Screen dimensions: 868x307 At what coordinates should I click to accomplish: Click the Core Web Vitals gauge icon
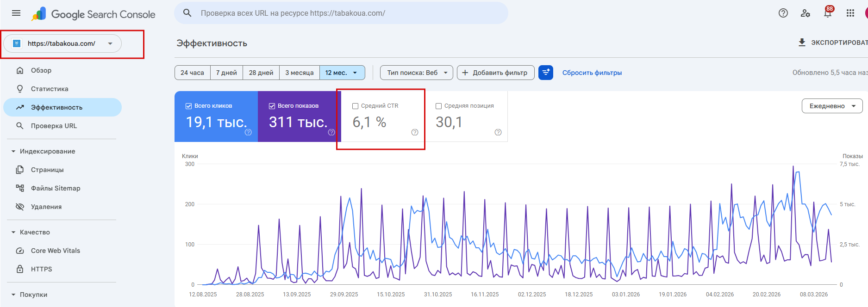point(20,251)
